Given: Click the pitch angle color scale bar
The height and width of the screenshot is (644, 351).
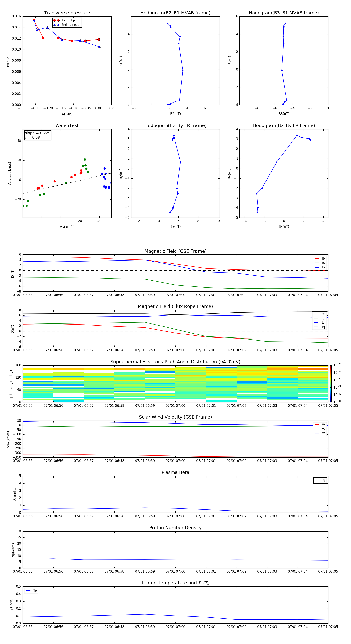Looking at the screenshot, I should point(331,384).
